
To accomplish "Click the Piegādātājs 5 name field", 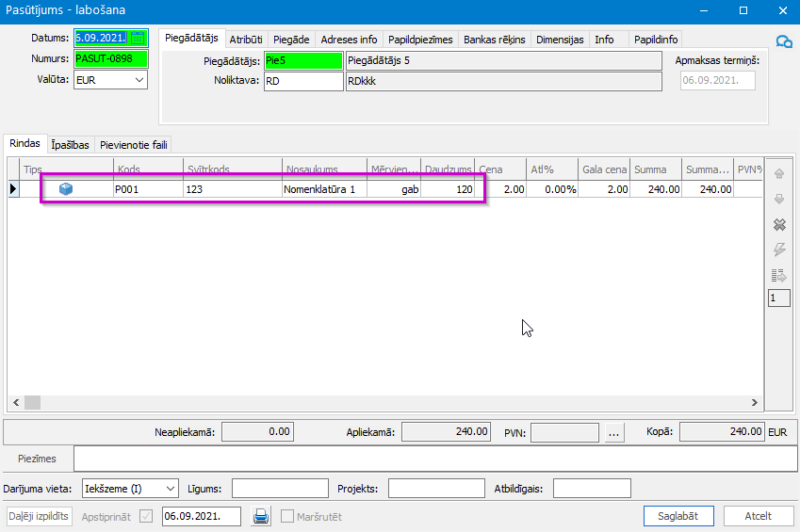I will pos(503,60).
